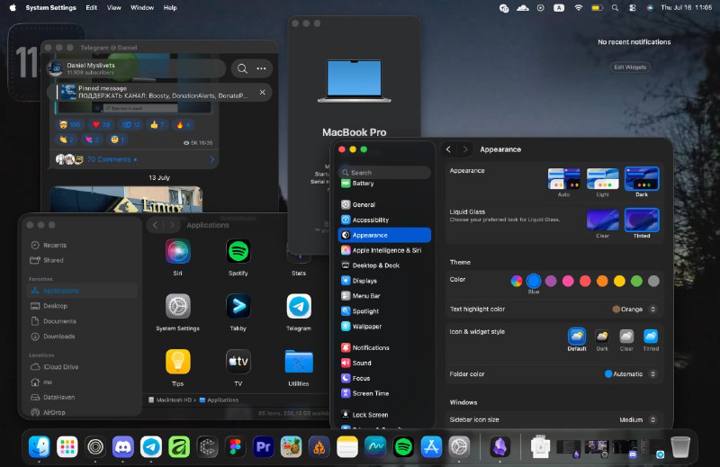Screen dimensions: 720x467
Task: Go back in Finder window toolbar
Action: 155,225
